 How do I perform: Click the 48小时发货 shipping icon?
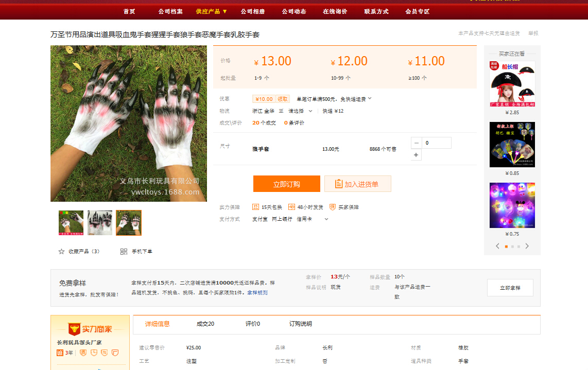[x=291, y=207]
